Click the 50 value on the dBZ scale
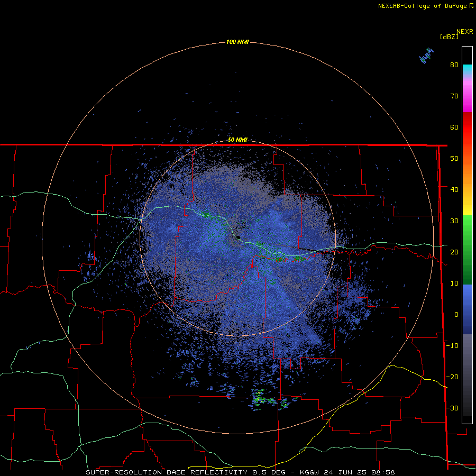This screenshot has width=476, height=476. [454, 159]
